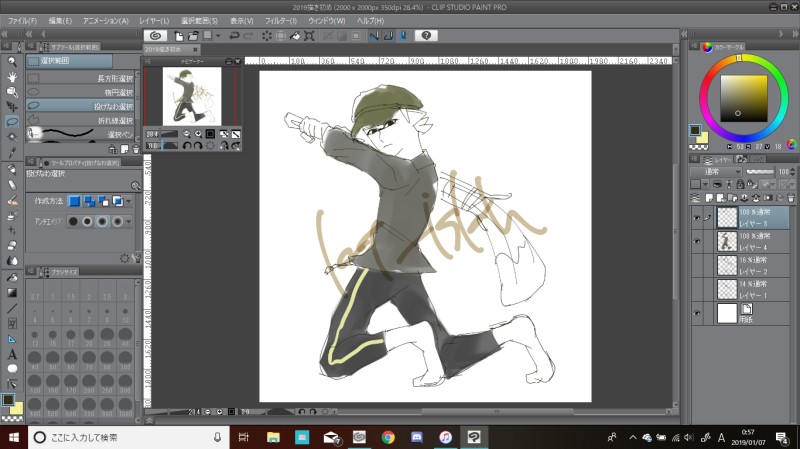Image resolution: width=800 pixels, height=449 pixels.
Task: Click Windows search box
Action: pos(128,437)
